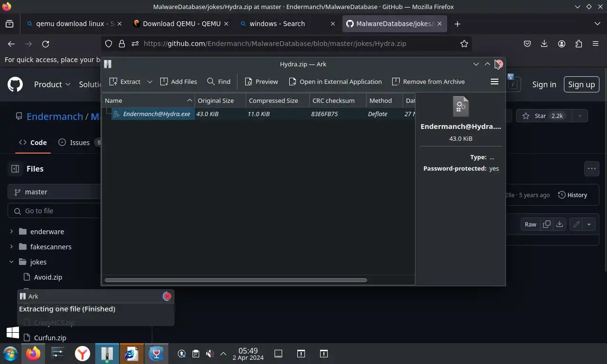Click the Firefox Pocket save icon
607x364 pixels.
527,44
